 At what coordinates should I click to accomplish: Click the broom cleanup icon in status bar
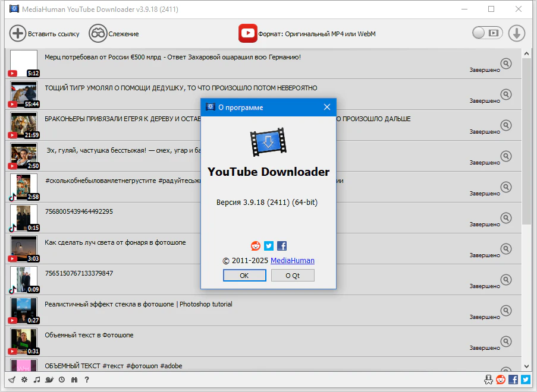pyautogui.click(x=12, y=380)
